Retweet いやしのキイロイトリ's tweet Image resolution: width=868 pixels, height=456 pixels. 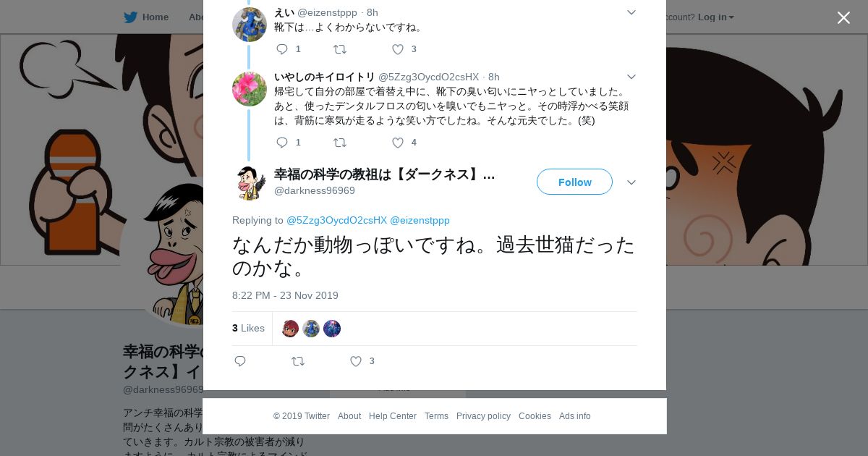coord(339,143)
